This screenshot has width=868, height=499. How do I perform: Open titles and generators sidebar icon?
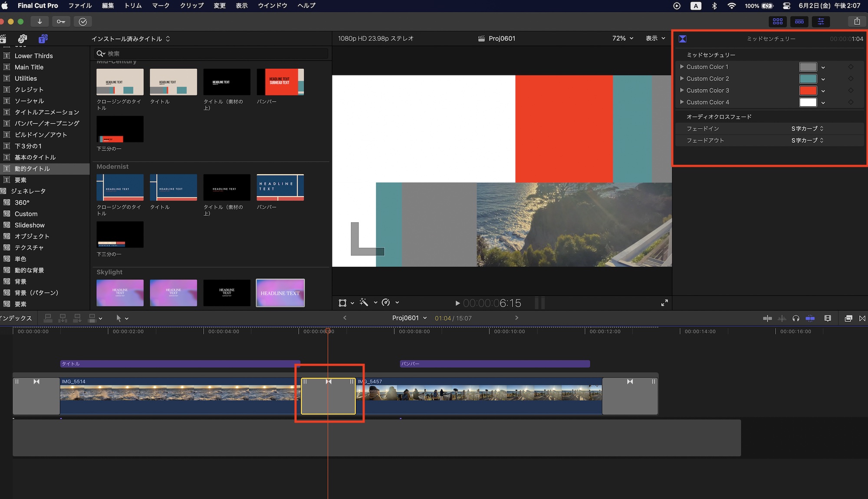click(43, 39)
